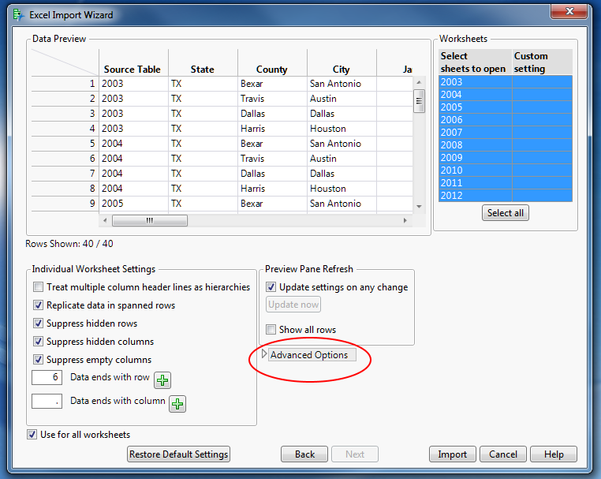
Task: Click the preview's vertical scrollbar thumb
Action: 419,101
